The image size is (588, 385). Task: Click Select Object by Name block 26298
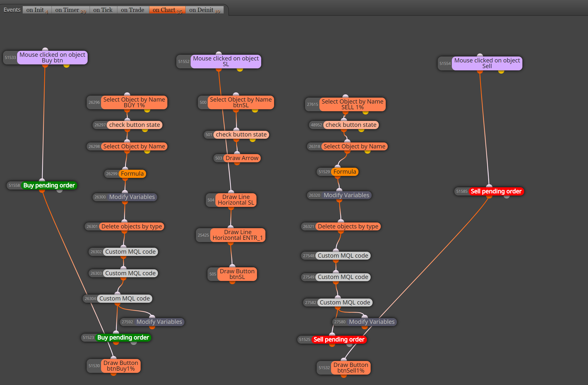pyautogui.click(x=134, y=146)
